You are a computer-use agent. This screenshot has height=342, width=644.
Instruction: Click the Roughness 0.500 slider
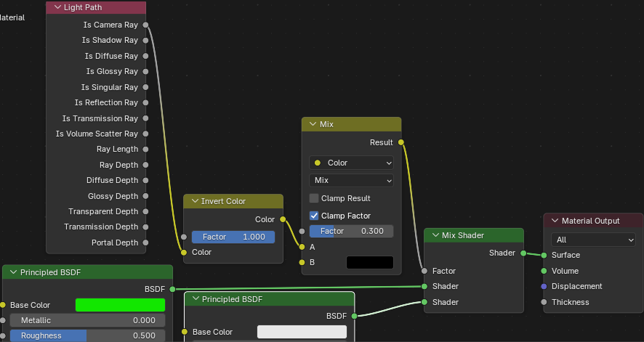coord(87,335)
